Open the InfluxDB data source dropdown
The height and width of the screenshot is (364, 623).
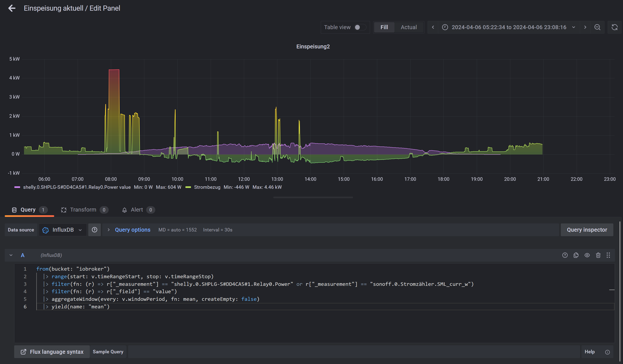(63, 230)
